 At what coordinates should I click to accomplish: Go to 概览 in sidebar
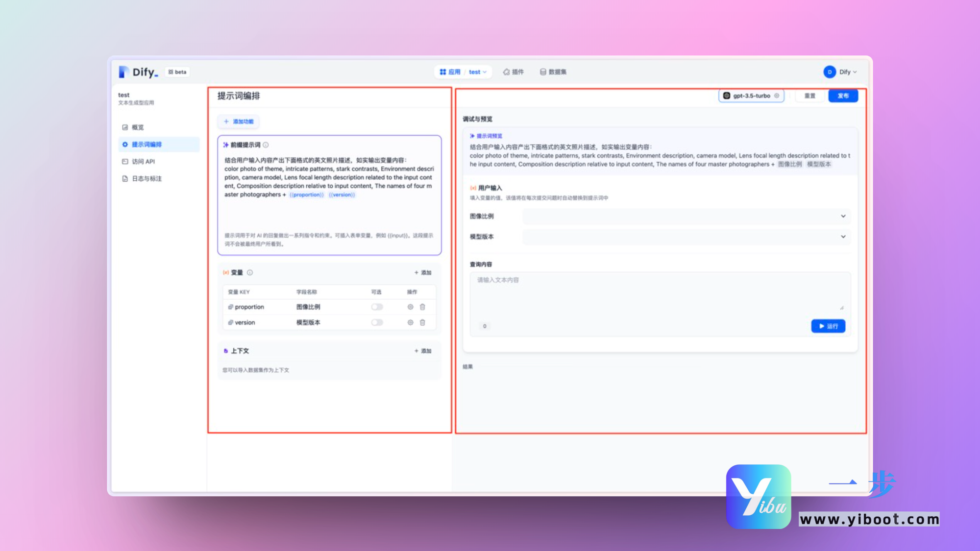pos(138,127)
